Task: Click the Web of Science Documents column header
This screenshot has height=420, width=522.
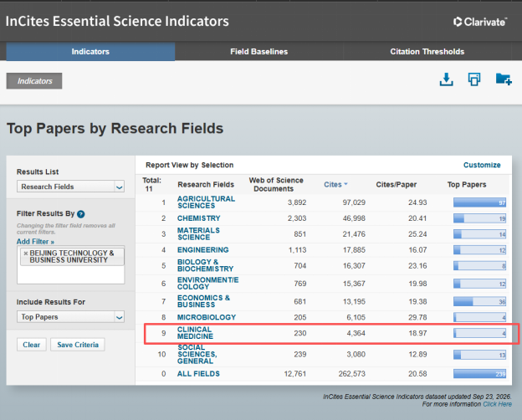Action: [276, 185]
